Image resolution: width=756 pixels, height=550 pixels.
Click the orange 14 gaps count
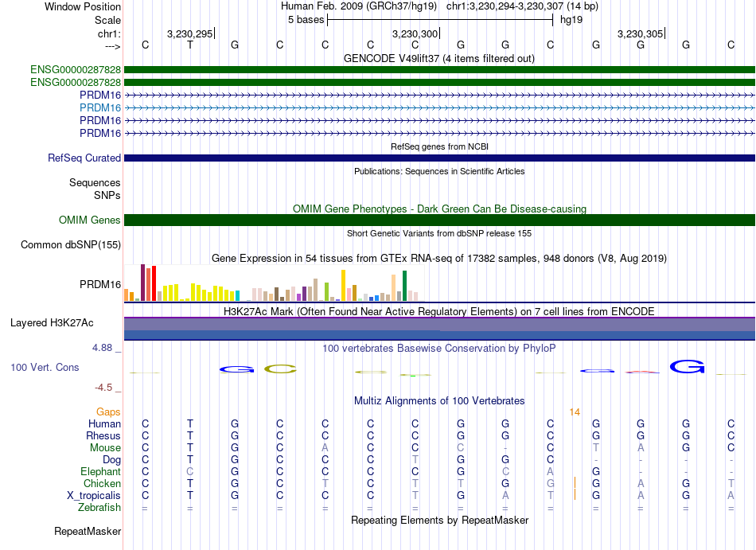coord(575,412)
